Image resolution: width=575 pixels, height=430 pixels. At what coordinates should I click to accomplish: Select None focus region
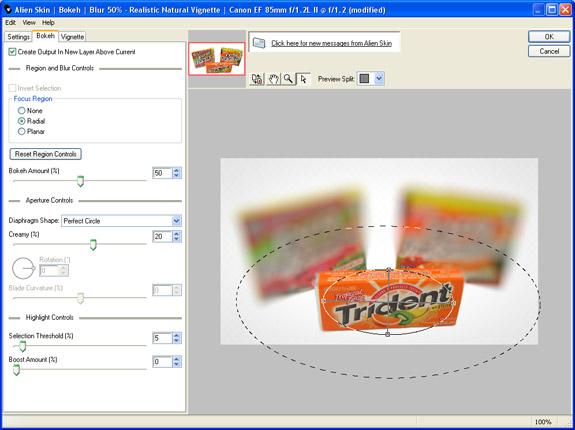click(x=22, y=111)
